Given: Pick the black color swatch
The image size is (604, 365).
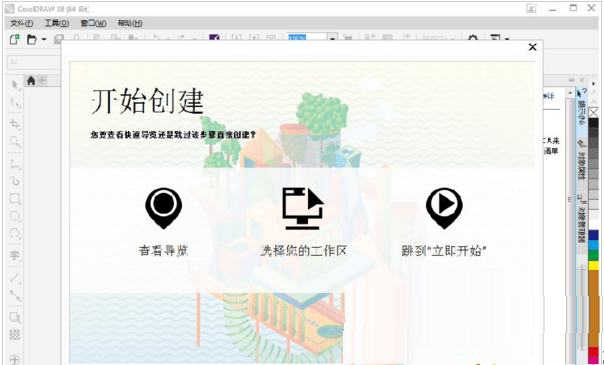Looking at the screenshot, I should 594,123.
